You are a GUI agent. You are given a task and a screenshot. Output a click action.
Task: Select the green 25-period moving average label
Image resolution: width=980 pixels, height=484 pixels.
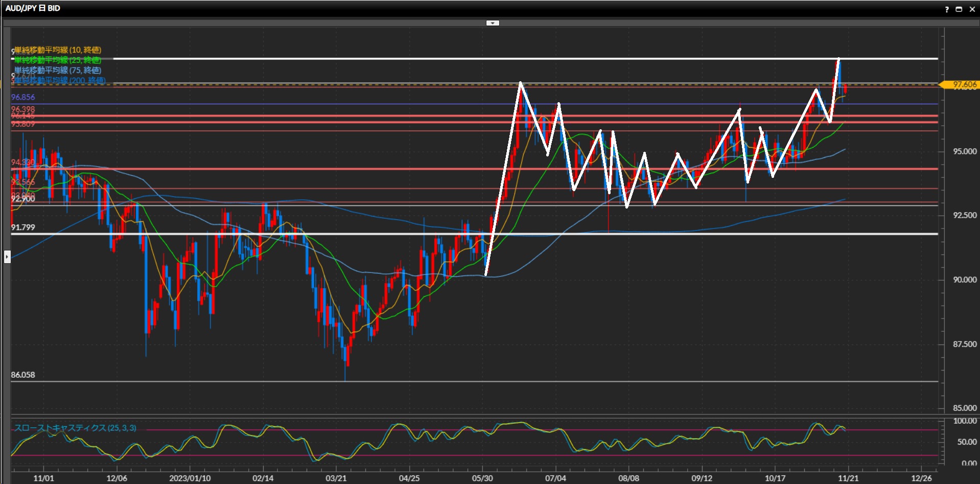[x=58, y=60]
